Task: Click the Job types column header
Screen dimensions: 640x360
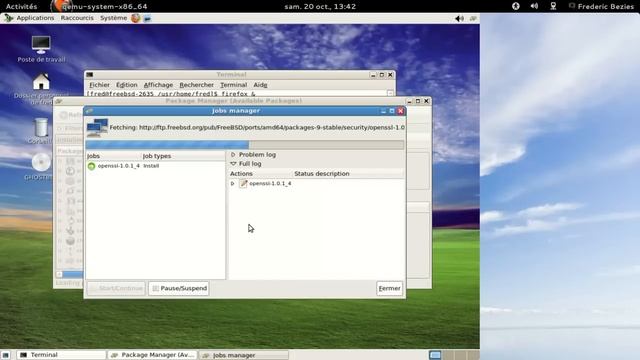Action: 183,156
